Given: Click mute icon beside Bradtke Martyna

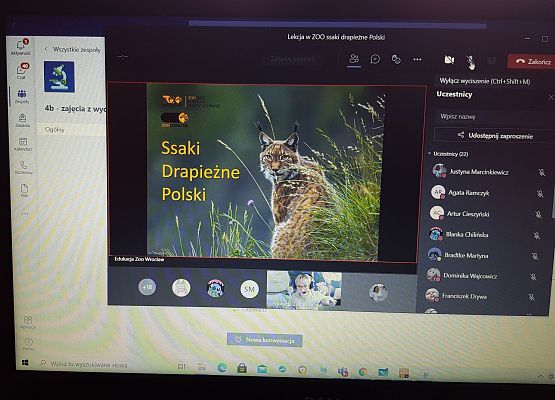Looking at the screenshot, I should 535,256.
